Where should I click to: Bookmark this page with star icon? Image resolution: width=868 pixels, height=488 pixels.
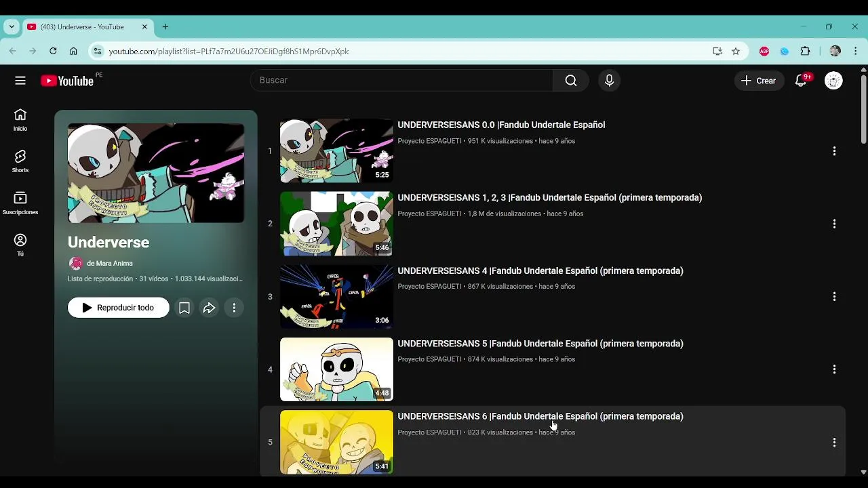(736, 51)
